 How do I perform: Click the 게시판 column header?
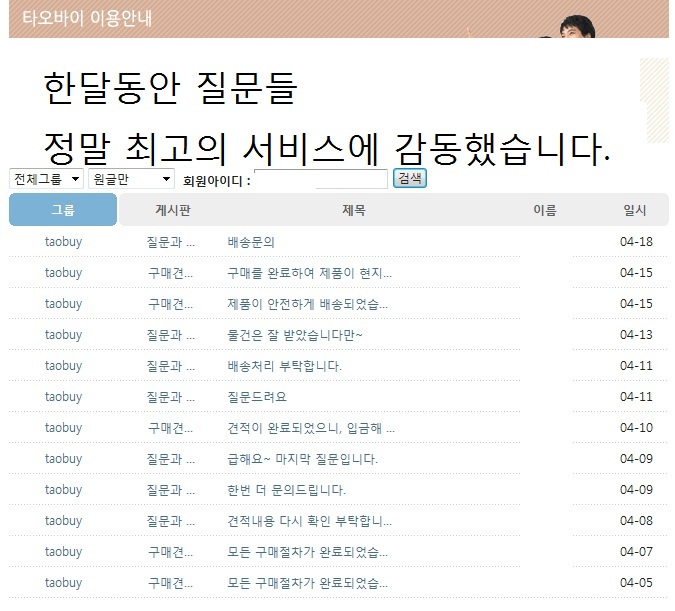[173, 210]
